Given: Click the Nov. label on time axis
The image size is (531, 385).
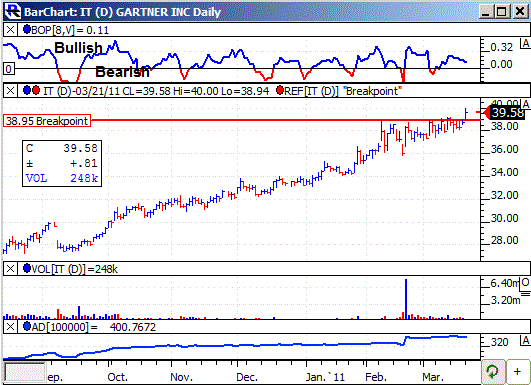Looking at the screenshot, I should click(x=181, y=377).
